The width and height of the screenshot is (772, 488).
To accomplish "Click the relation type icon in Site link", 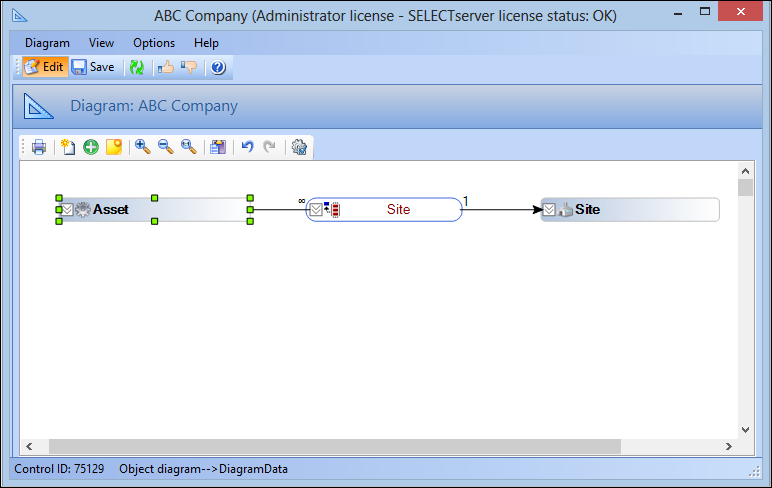I will [332, 209].
